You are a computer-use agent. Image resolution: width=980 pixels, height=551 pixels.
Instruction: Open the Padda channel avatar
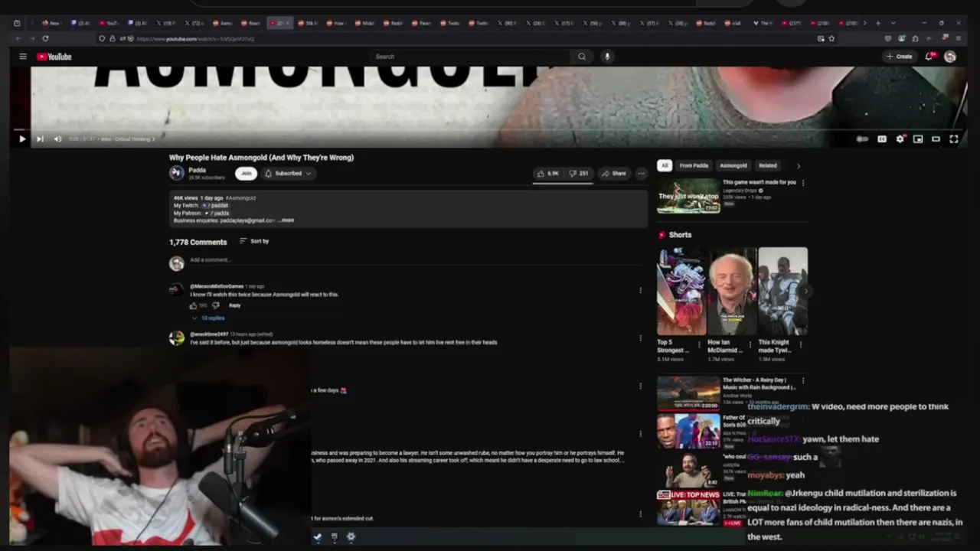(x=177, y=174)
